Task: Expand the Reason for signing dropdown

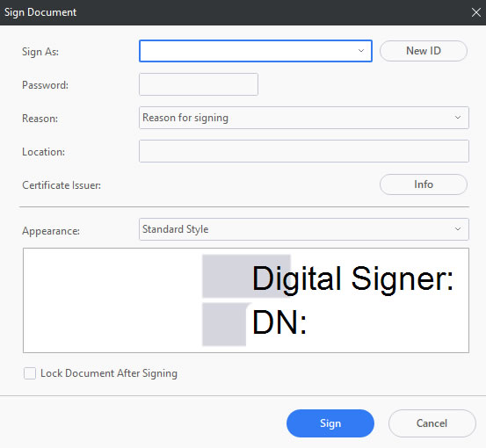Action: (304, 118)
